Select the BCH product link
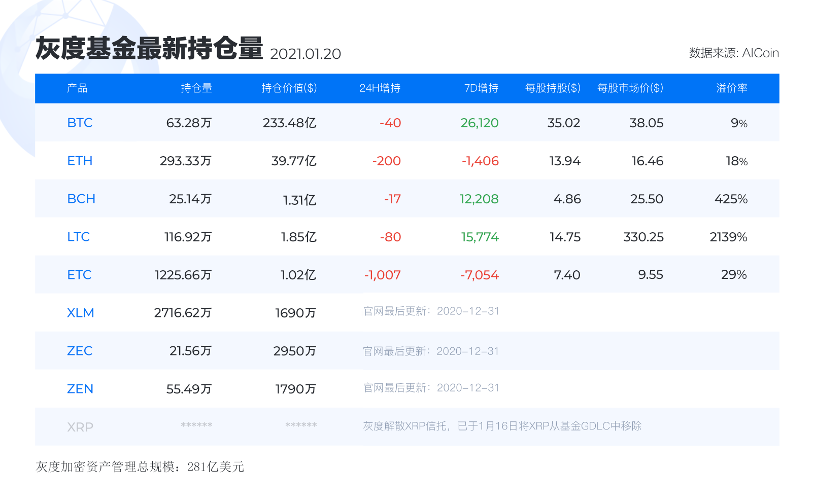Screen dimensions: 814x504 80,199
